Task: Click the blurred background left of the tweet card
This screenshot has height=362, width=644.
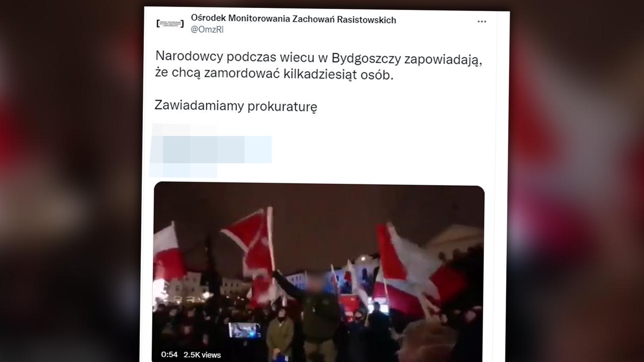Action: click(70, 181)
